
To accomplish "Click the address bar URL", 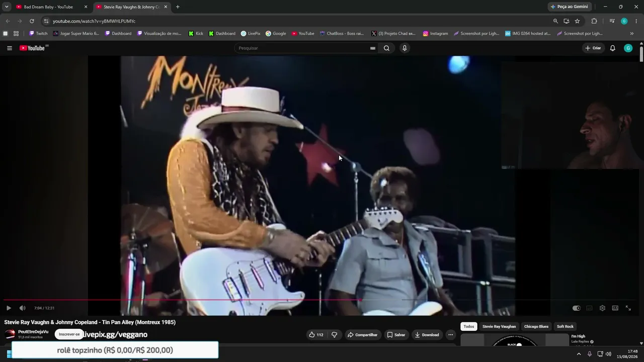I will [94, 21].
